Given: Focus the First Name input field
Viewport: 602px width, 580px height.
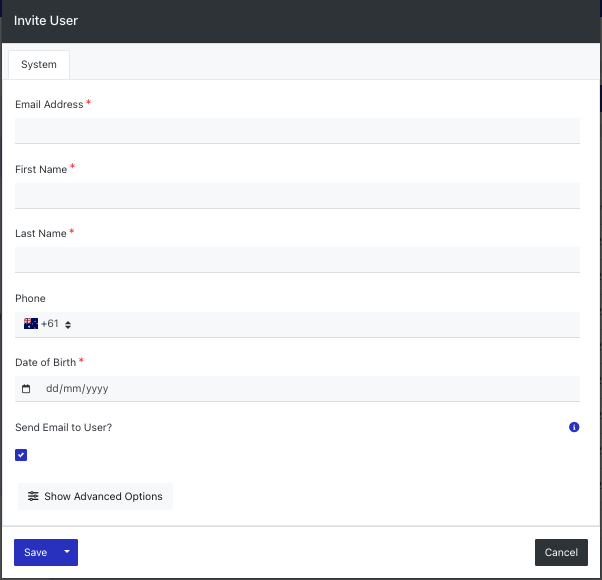Looking at the screenshot, I should [x=297, y=196].
